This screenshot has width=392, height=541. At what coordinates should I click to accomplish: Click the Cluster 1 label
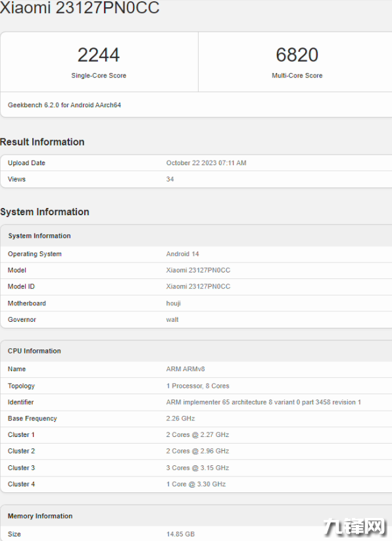(x=21, y=434)
